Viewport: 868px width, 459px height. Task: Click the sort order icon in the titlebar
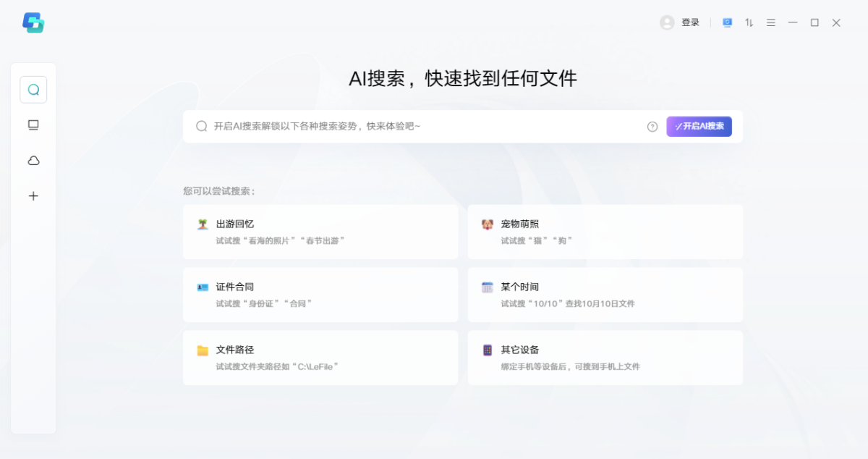(x=748, y=22)
